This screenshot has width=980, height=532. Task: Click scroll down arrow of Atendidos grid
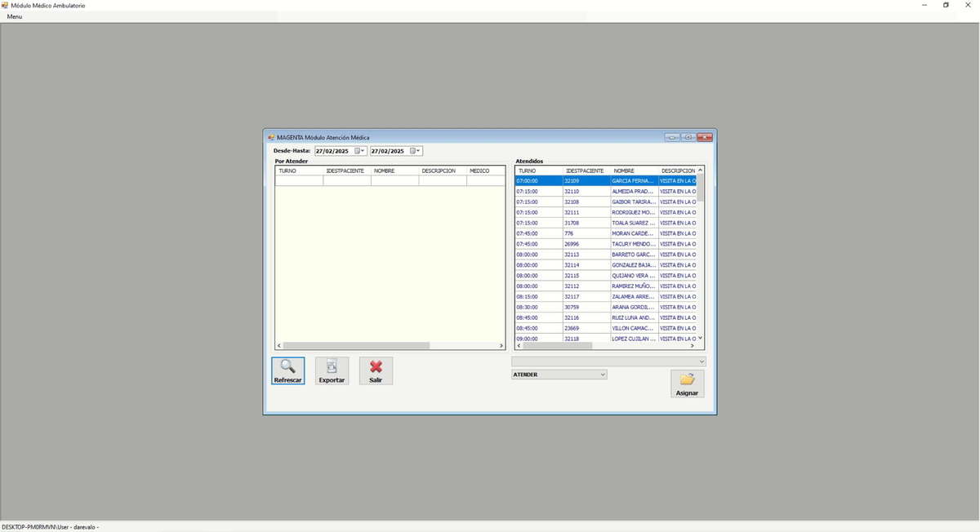[700, 338]
